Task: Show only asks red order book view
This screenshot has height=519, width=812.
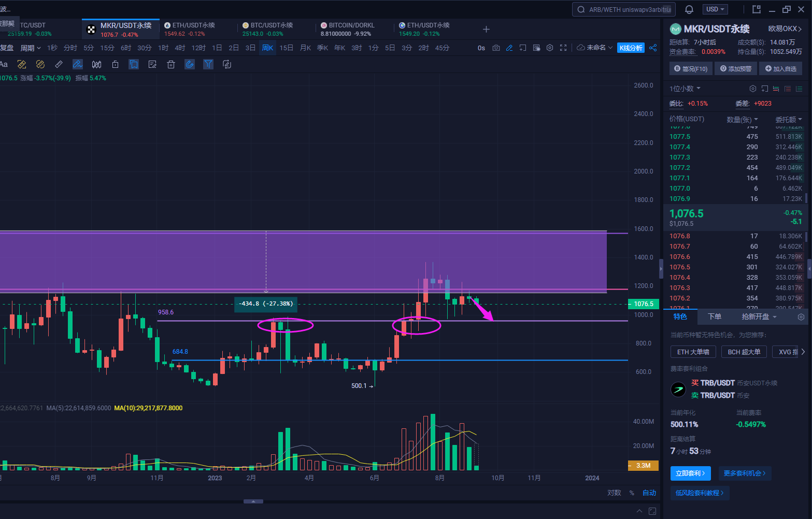Action: (788, 89)
